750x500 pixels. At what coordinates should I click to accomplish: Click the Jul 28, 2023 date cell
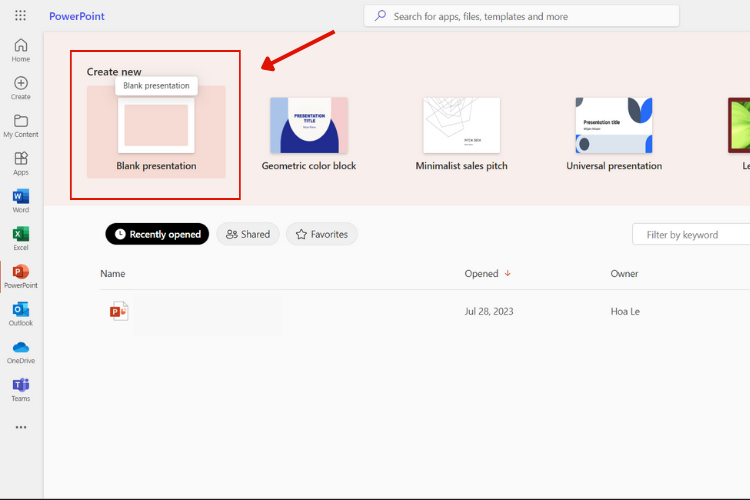pyautogui.click(x=489, y=311)
